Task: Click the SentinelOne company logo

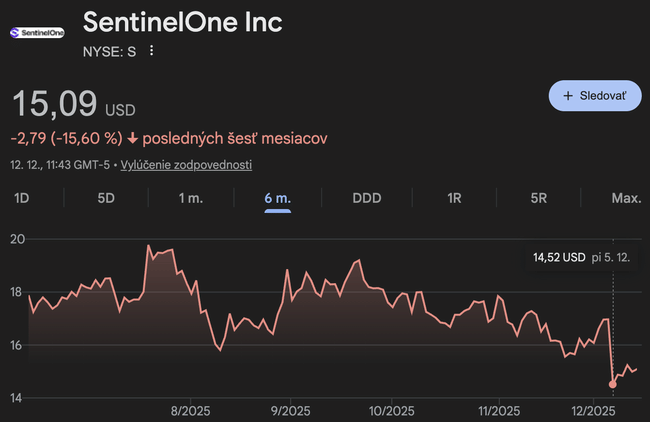Action: (x=37, y=32)
